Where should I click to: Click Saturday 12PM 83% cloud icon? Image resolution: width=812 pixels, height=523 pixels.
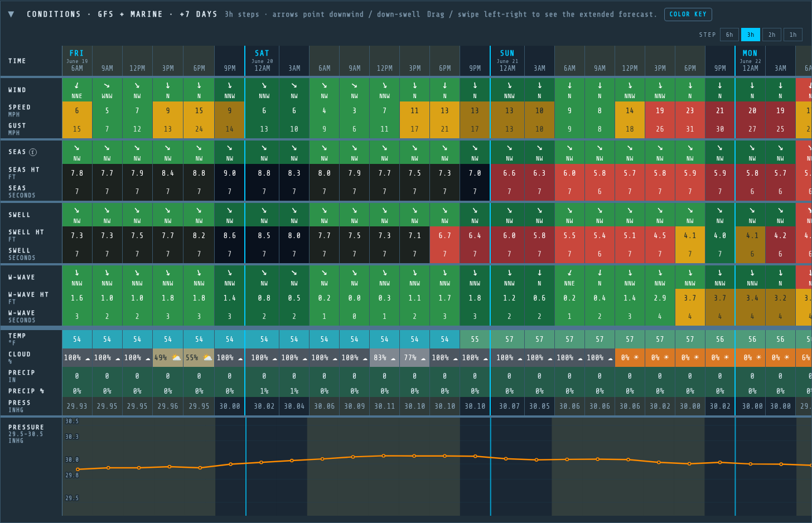click(393, 358)
